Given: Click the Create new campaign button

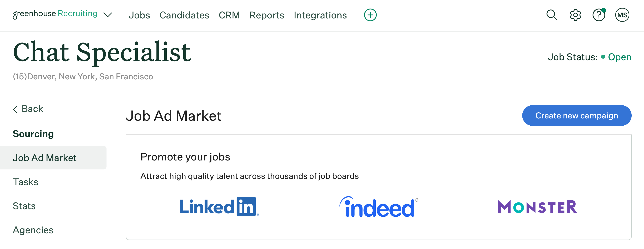Looking at the screenshot, I should coord(577,116).
